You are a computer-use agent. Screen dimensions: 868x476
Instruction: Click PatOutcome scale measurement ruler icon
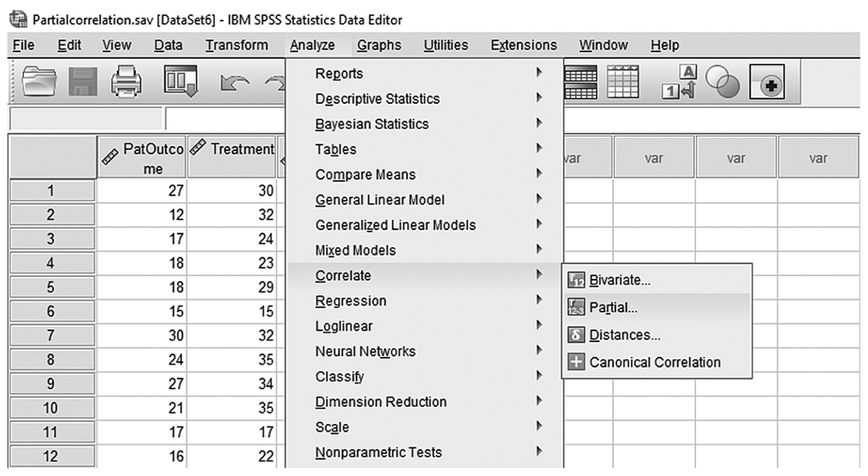coord(110,156)
